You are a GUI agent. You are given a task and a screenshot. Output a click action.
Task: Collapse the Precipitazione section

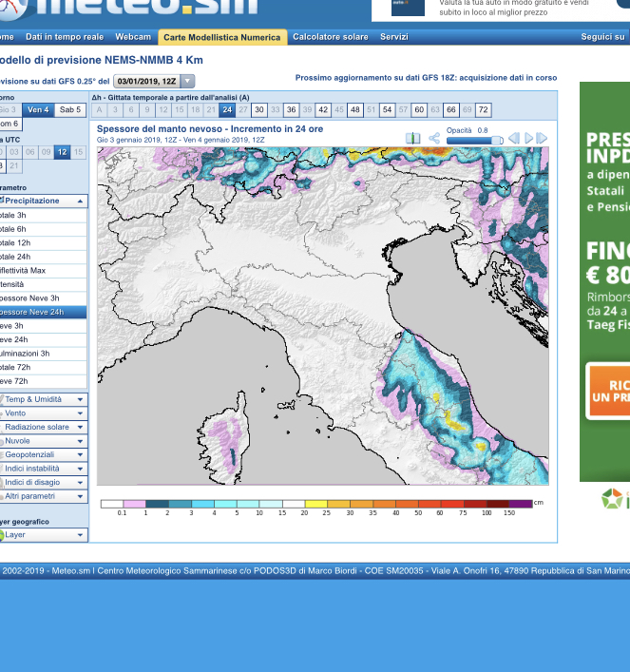(x=80, y=202)
